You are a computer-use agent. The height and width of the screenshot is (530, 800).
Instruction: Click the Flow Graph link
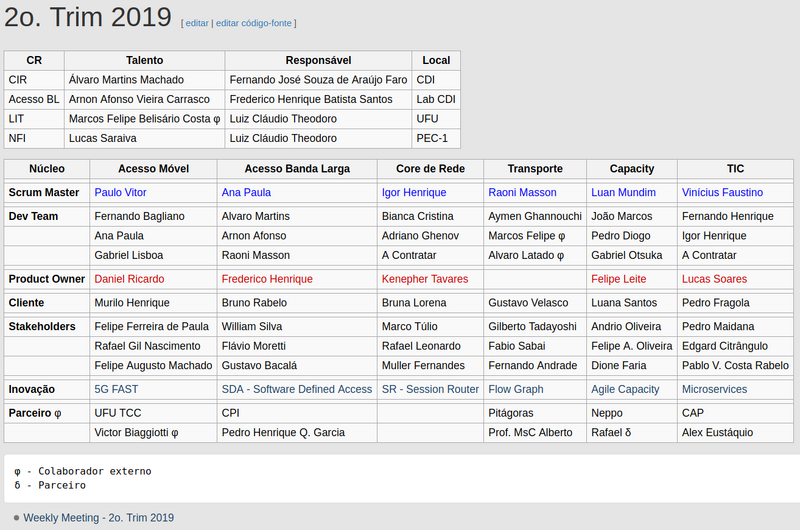(x=516, y=389)
